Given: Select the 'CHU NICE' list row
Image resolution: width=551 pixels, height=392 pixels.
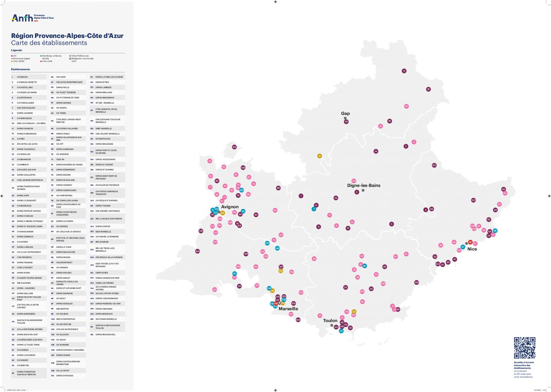Looking at the screenshot, I should (x=68, y=77).
